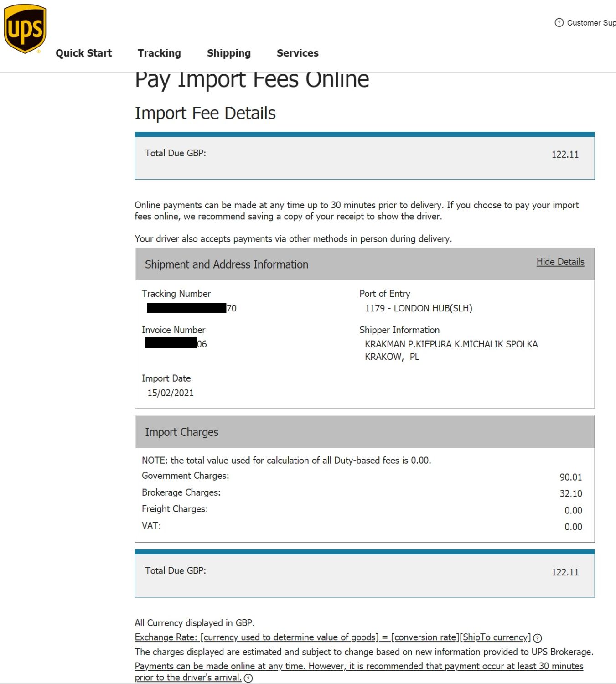616x684 pixels.
Task: Click the UPS shield logo
Action: point(25,28)
